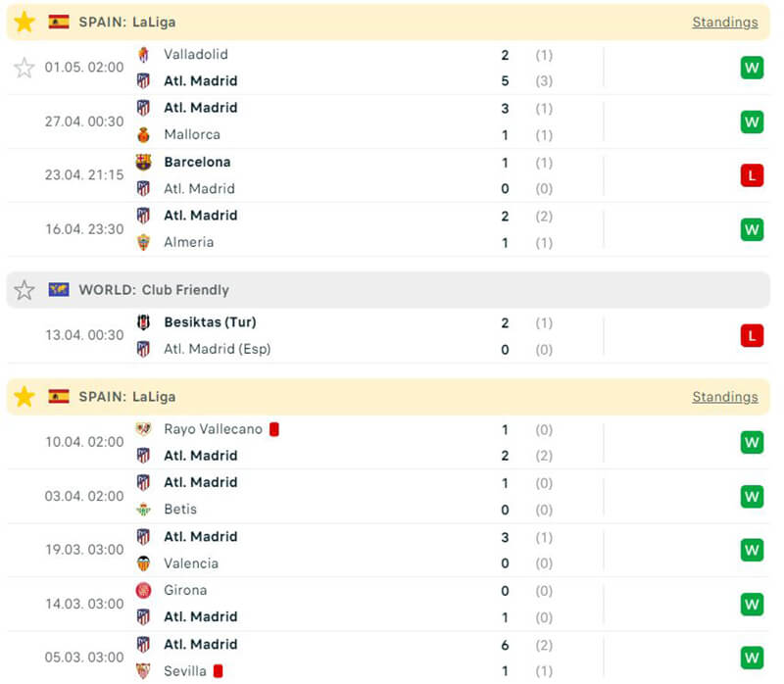Image resolution: width=784 pixels, height=684 pixels.
Task: Select the Spain flag in top LaLiga header
Action: click(59, 22)
